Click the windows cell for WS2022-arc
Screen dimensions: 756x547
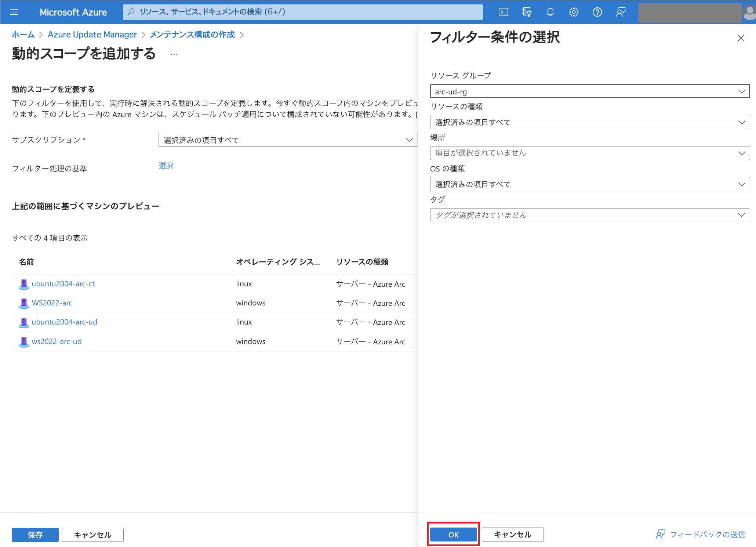point(251,303)
